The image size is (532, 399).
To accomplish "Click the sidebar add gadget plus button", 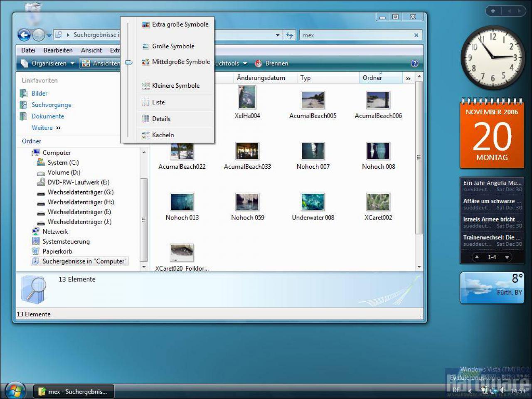I will [493, 11].
